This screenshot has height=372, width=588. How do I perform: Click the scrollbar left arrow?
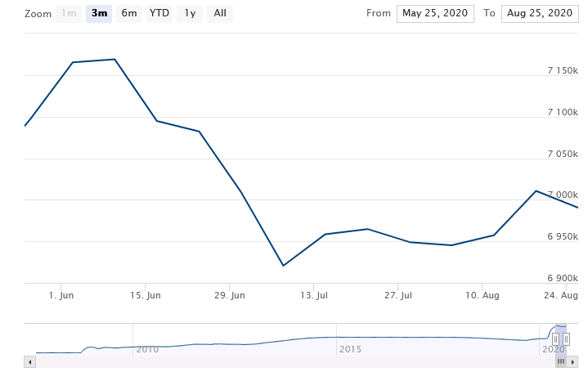pyautogui.click(x=31, y=361)
